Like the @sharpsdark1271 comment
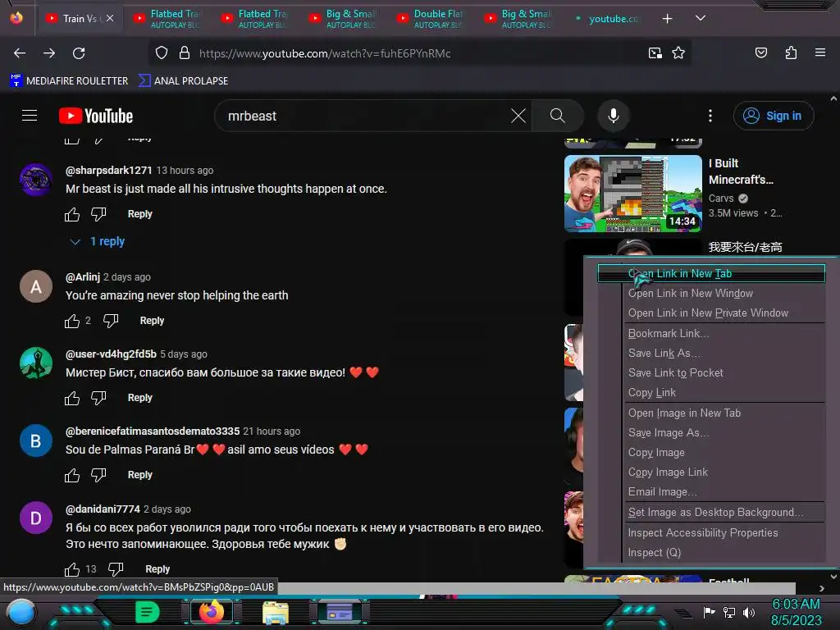This screenshot has width=840, height=630. click(x=72, y=214)
